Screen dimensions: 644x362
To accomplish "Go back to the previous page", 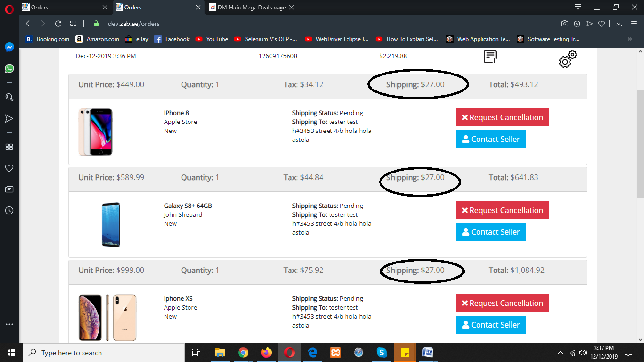I will coord(28,24).
